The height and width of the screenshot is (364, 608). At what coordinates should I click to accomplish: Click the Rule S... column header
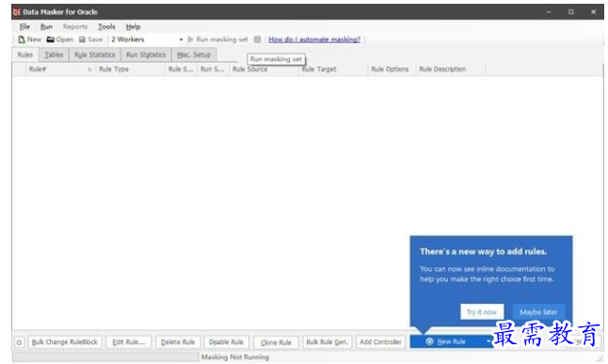pos(182,70)
